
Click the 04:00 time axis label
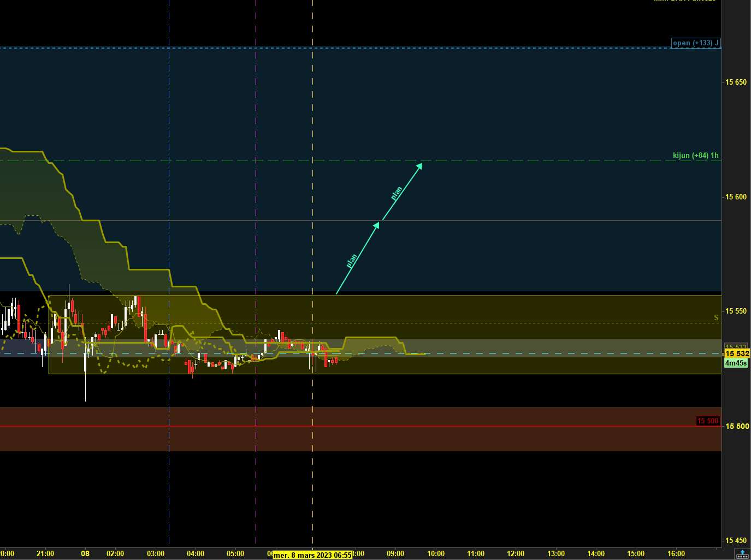(196, 553)
